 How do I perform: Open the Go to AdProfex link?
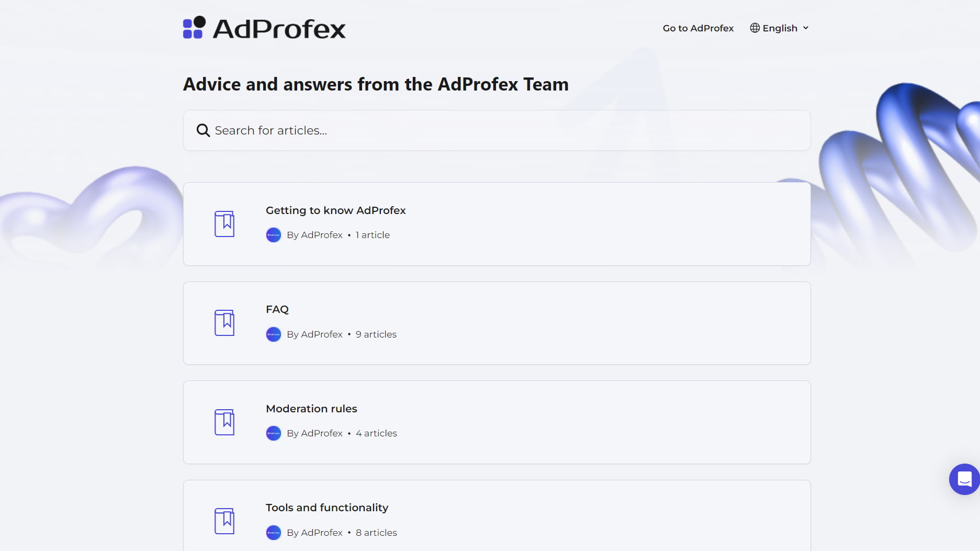click(x=698, y=28)
